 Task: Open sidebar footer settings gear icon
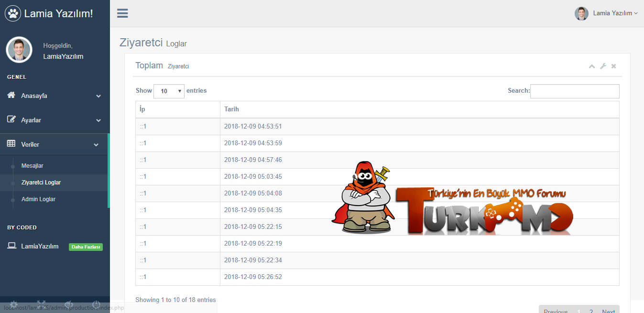(14, 304)
